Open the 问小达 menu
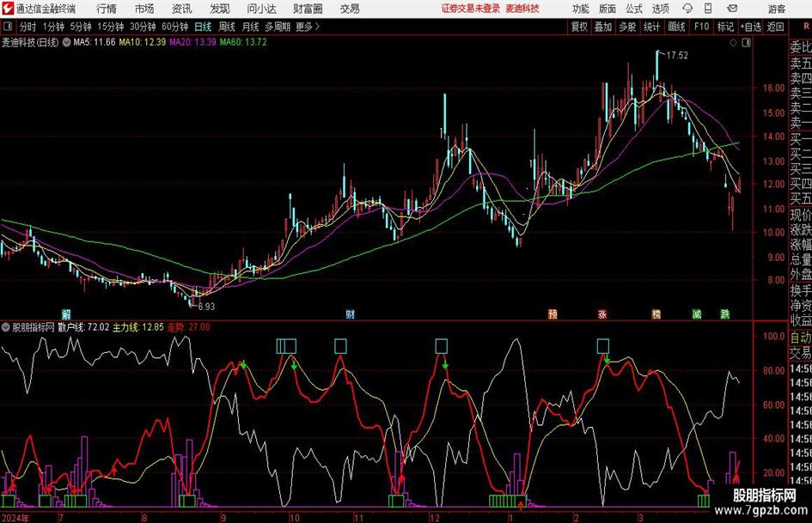This screenshot has width=812, height=523. pyautogui.click(x=261, y=9)
